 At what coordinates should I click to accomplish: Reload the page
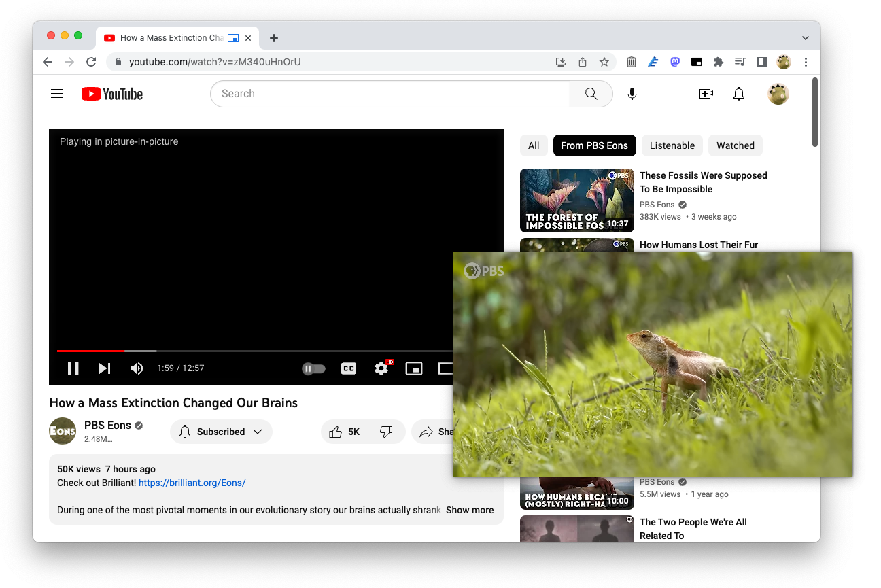[x=90, y=62]
